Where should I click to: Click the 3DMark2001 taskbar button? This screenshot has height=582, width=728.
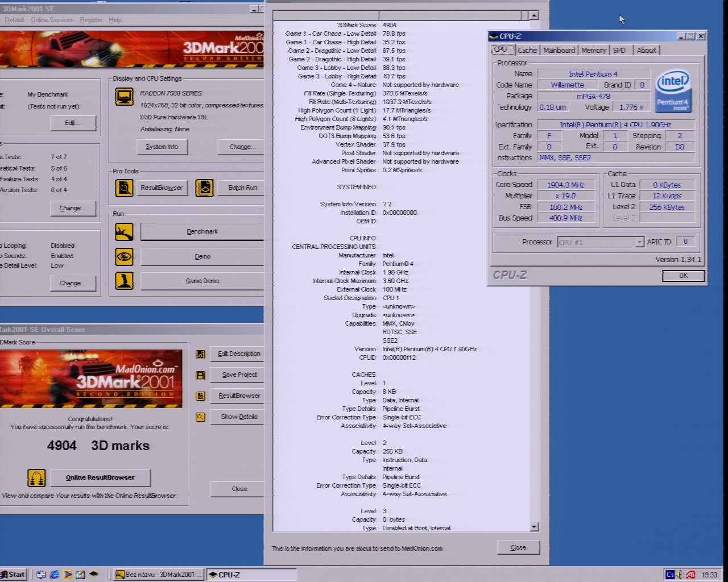[159, 575]
